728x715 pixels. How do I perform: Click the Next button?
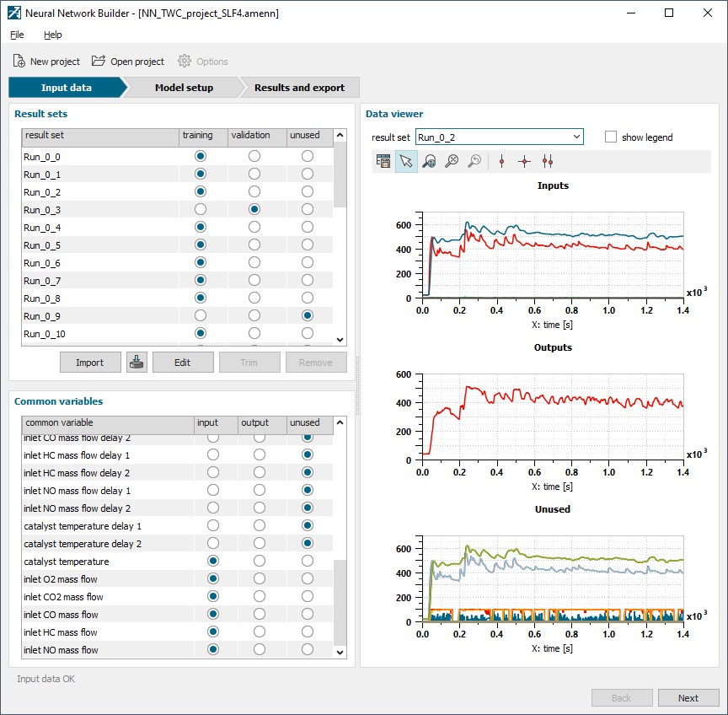[688, 698]
